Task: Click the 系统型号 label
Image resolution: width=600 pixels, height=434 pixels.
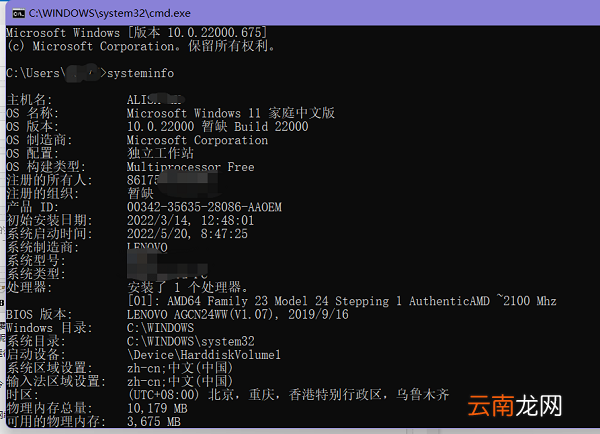Action: pyautogui.click(x=36, y=261)
